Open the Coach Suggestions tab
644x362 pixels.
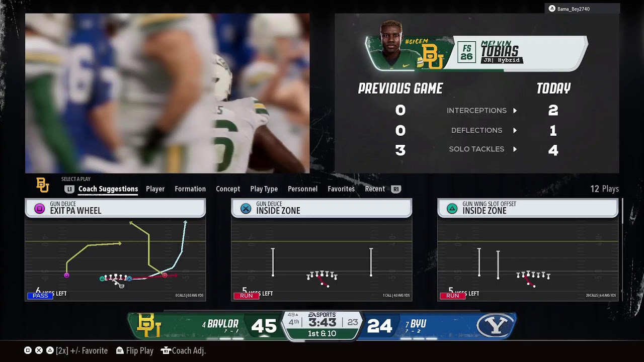click(108, 189)
